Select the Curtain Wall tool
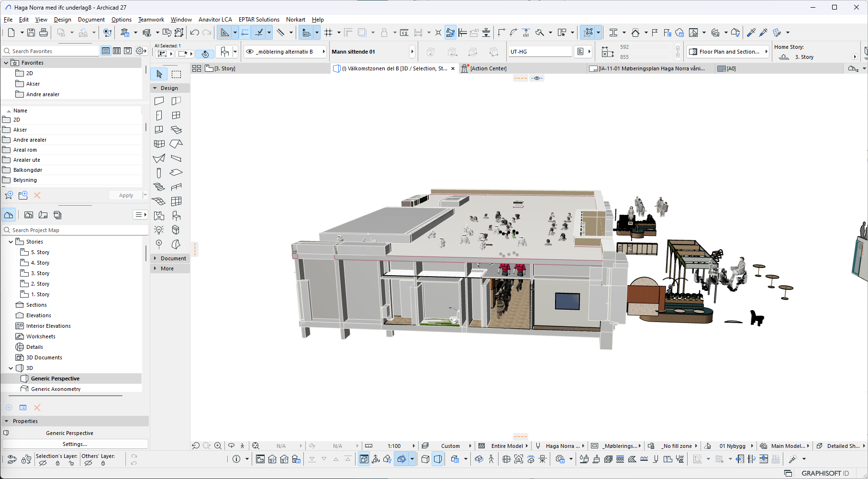This screenshot has width=868, height=479. (177, 201)
